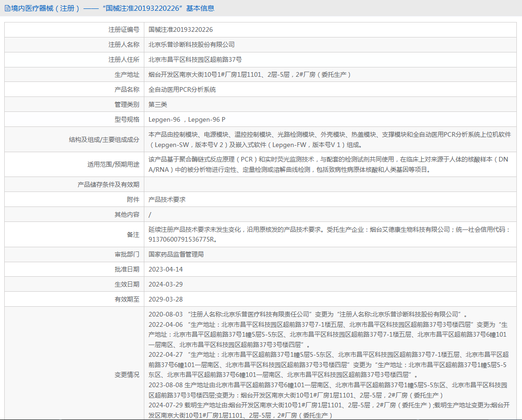The image size is (522, 420).
Task: Click the 生产地址 label in the table
Action: (127, 74)
